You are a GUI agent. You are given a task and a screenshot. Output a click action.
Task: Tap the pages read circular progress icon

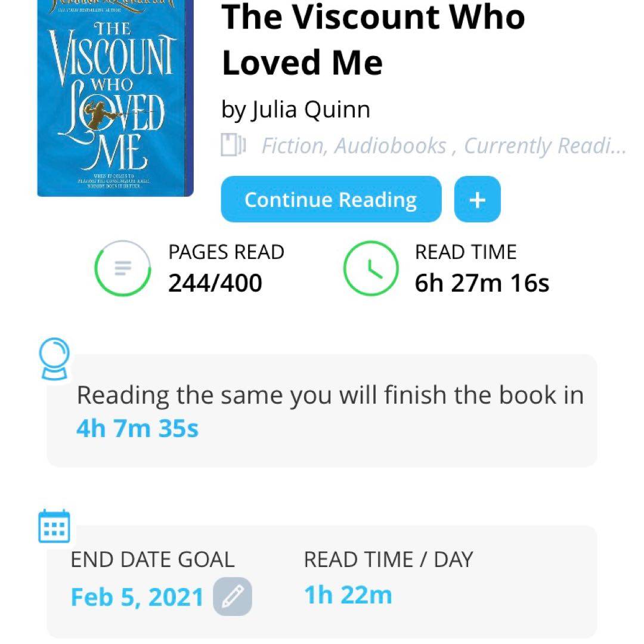(x=122, y=268)
